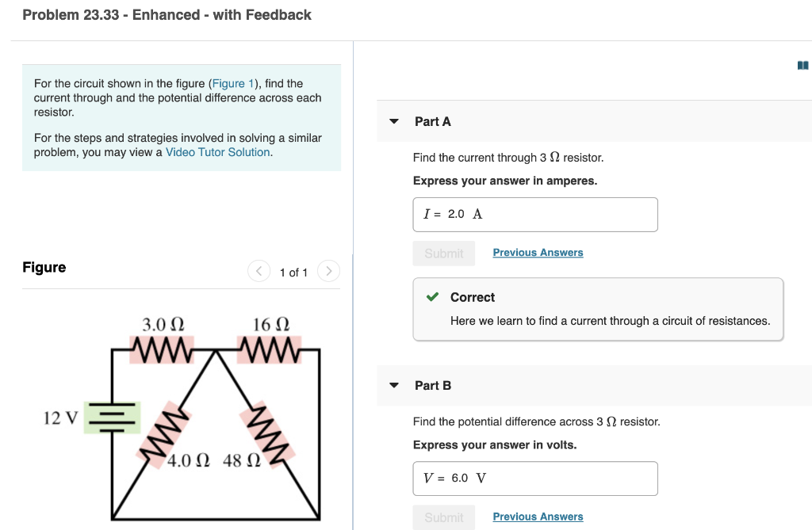Click the Part A answer field showing 2.0
Viewport: 812px width, 530px height.
pos(535,214)
